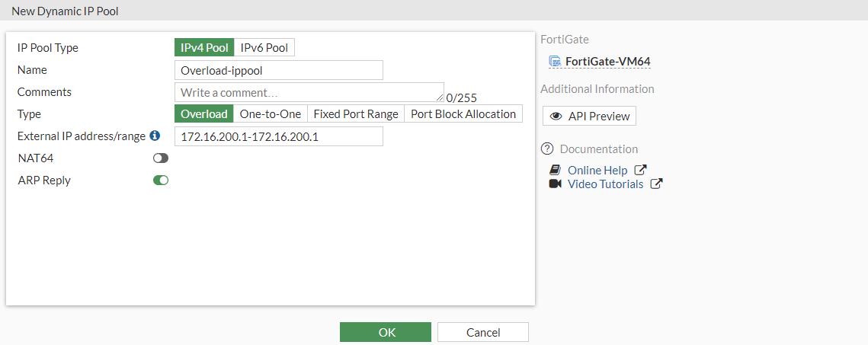
Task: Choose the One-to-One type option
Action: [x=271, y=114]
